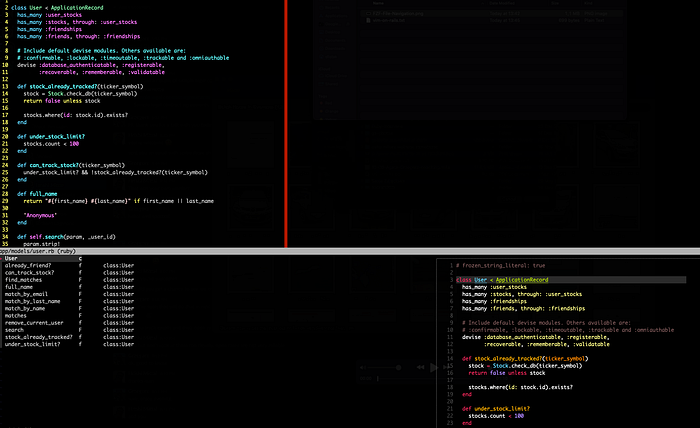Click line number 29 in the gutter

tap(5, 200)
